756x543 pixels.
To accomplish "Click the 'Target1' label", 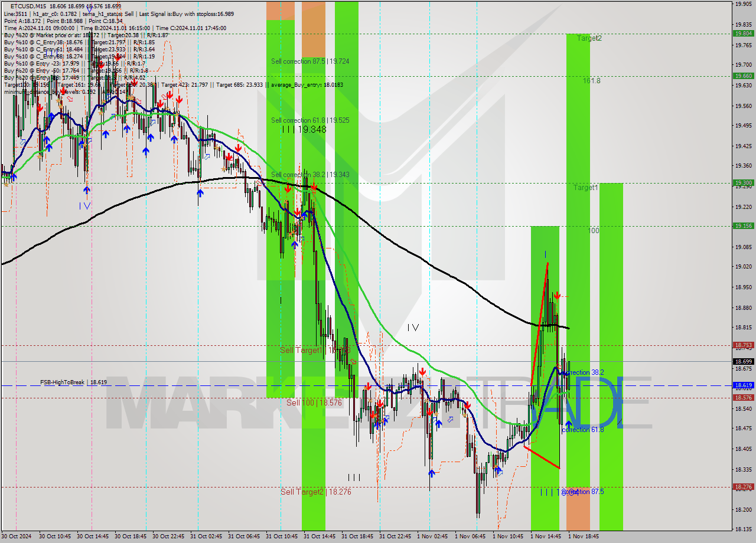I will tap(586, 188).
